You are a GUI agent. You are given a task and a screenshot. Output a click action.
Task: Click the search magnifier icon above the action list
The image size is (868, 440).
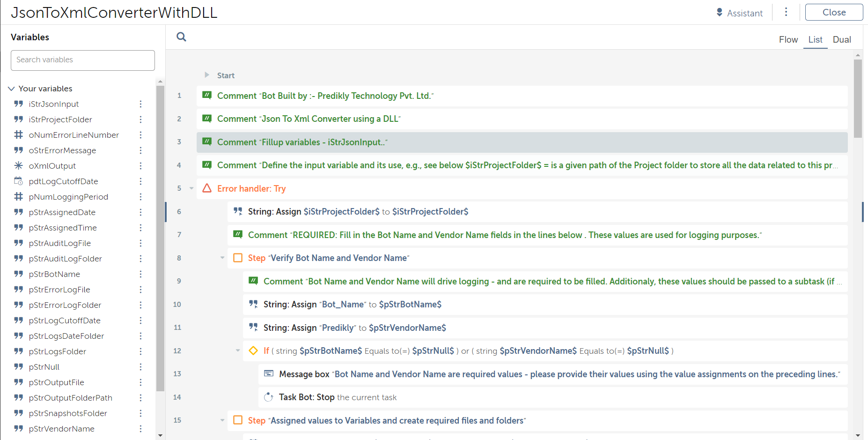pos(181,37)
